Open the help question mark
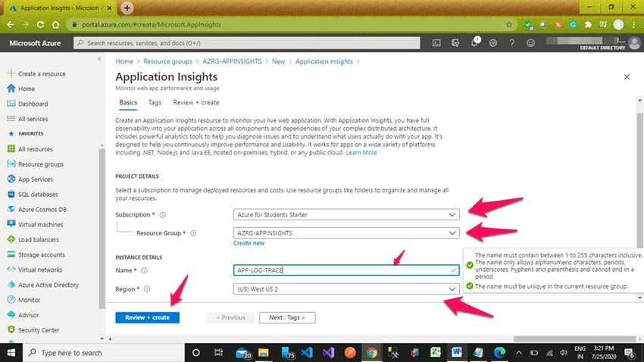This screenshot has height=362, width=644. click(511, 42)
